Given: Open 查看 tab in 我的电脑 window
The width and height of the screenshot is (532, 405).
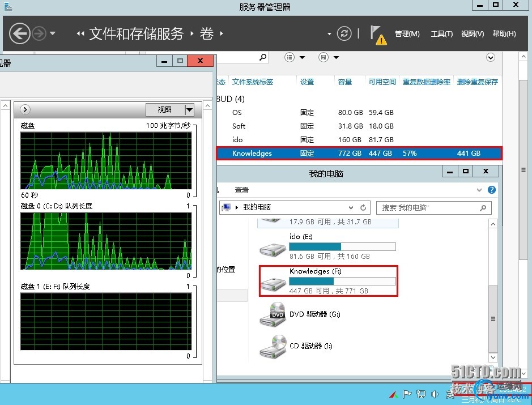Looking at the screenshot, I should [x=241, y=190].
